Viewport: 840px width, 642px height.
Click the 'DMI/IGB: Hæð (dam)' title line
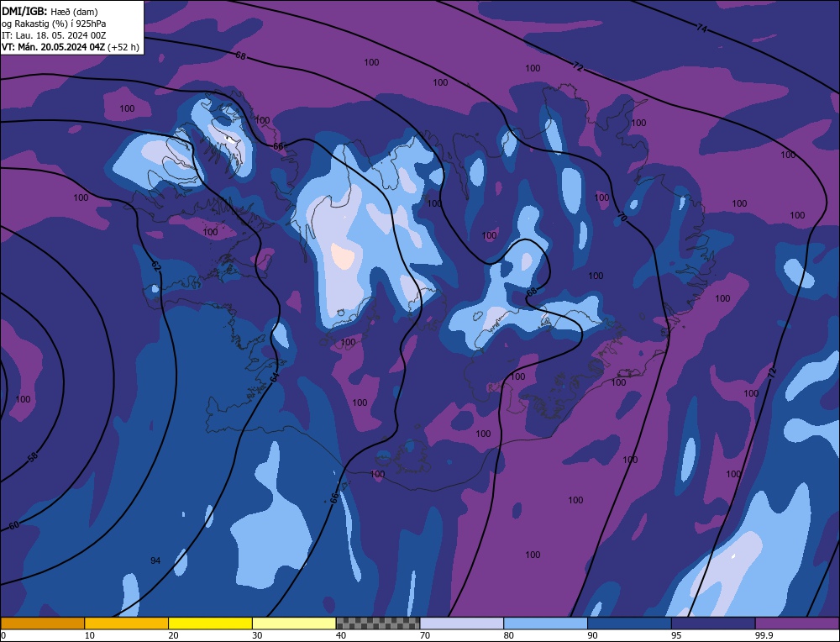tap(50, 11)
